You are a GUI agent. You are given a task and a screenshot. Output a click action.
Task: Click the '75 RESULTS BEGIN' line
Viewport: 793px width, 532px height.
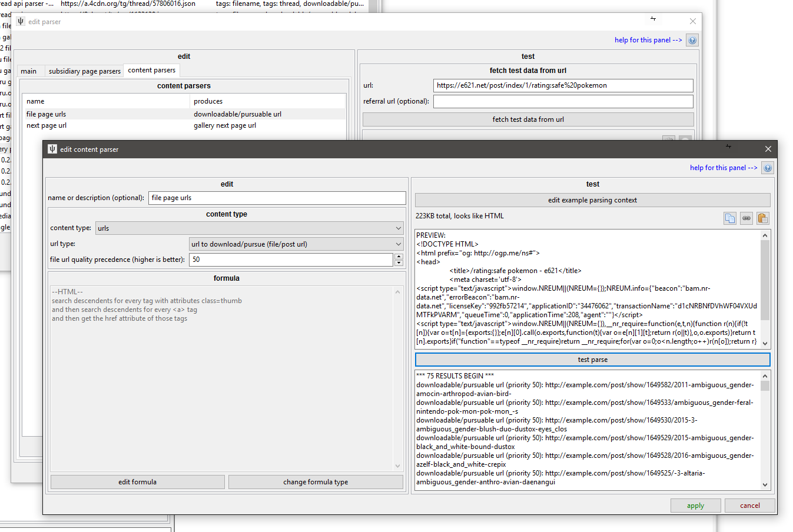point(455,375)
